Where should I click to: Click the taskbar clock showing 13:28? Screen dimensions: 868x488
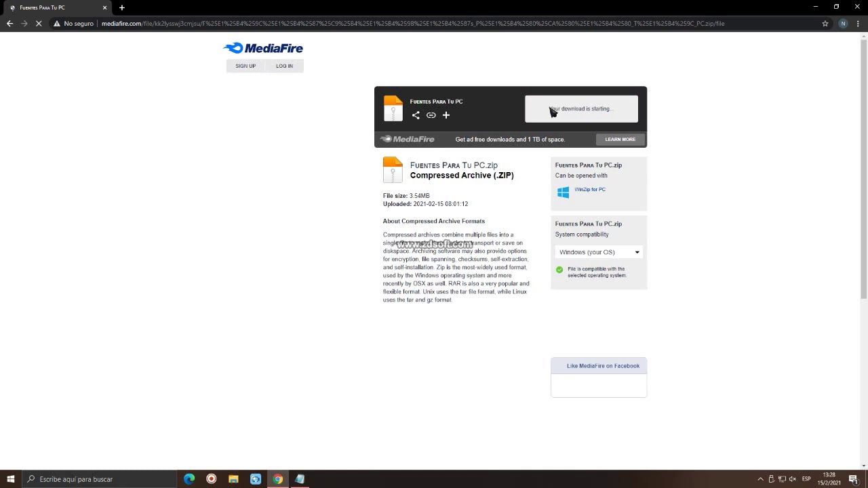tap(829, 479)
